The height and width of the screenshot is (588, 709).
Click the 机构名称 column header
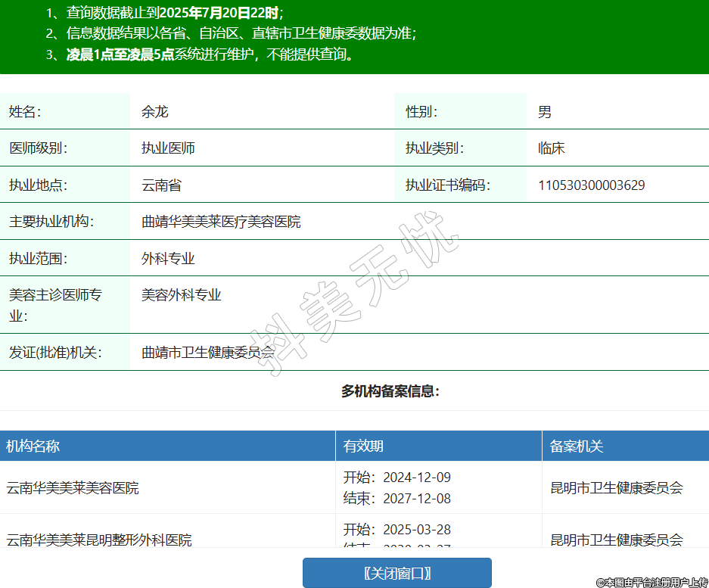(33, 446)
